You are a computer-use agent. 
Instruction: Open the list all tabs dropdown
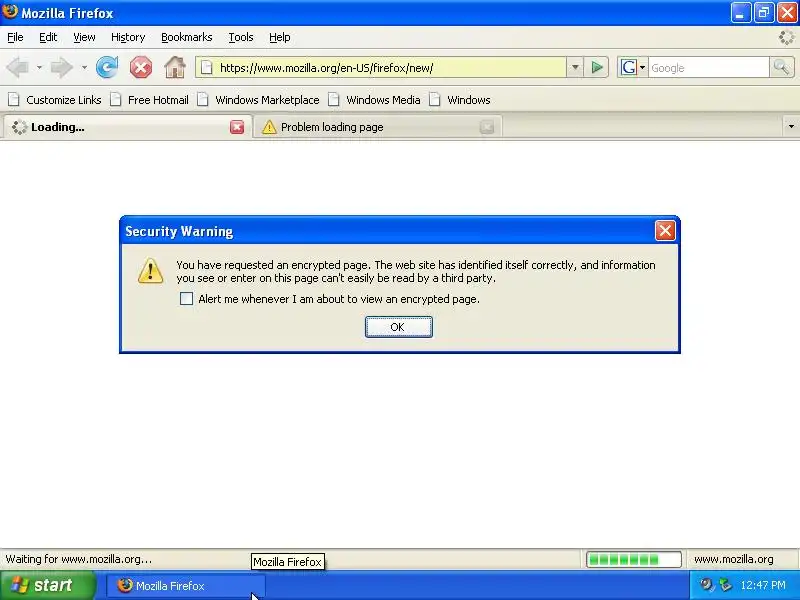click(791, 127)
